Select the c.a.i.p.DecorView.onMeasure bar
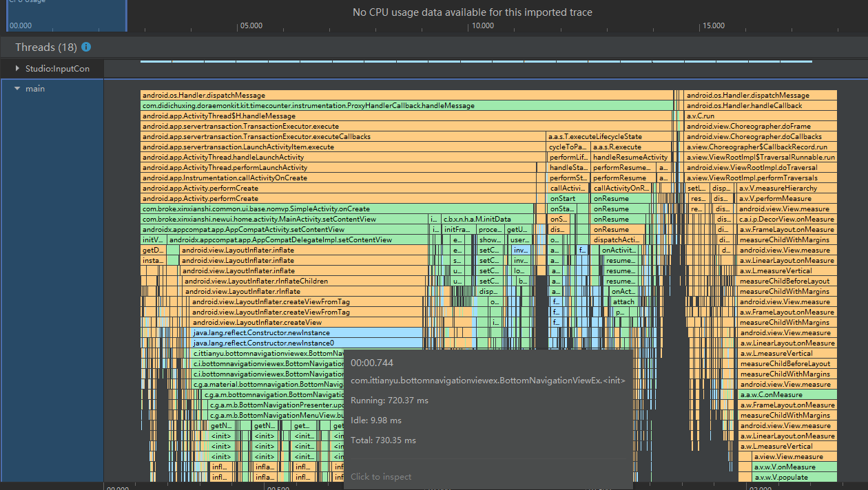Image resolution: width=868 pixels, height=490 pixels. [787, 220]
